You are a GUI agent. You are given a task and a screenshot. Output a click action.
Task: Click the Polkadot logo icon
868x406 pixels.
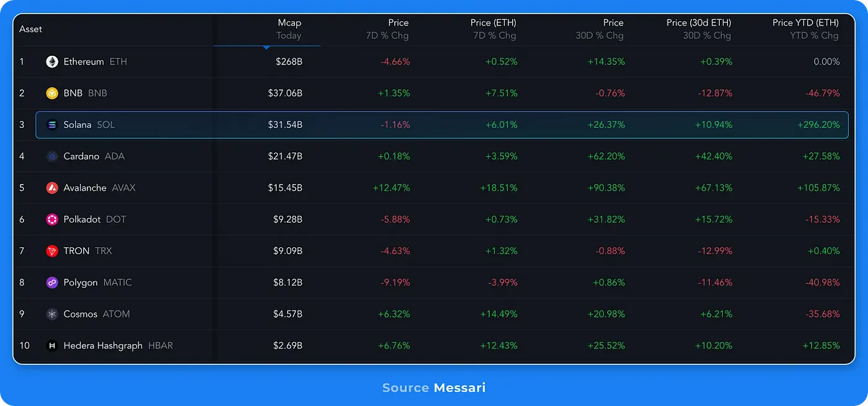point(51,219)
